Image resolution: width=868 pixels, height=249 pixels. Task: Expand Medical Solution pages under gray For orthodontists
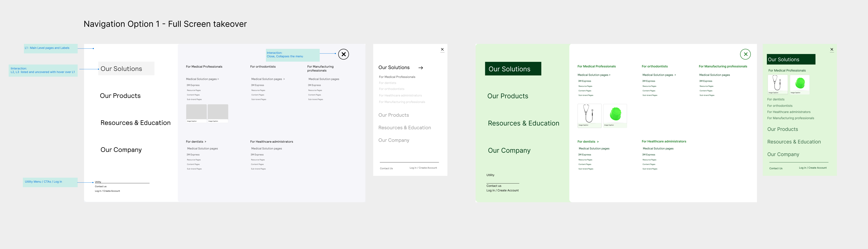coord(268,79)
